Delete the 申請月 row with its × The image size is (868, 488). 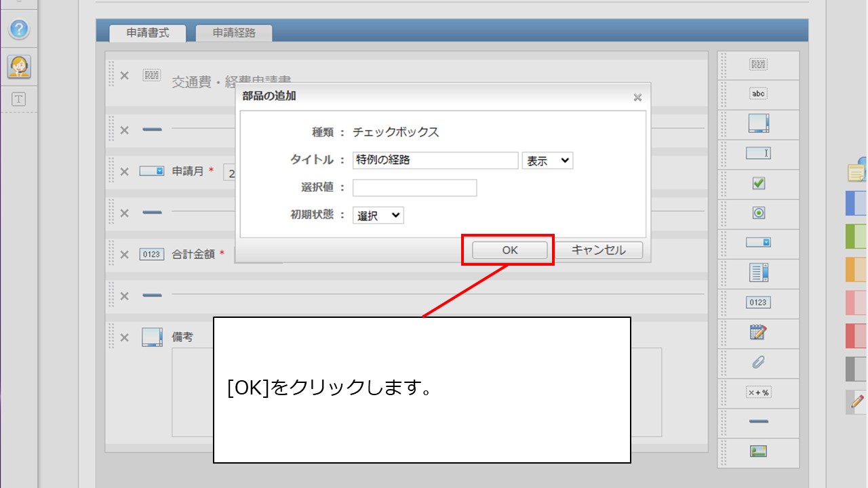(124, 171)
